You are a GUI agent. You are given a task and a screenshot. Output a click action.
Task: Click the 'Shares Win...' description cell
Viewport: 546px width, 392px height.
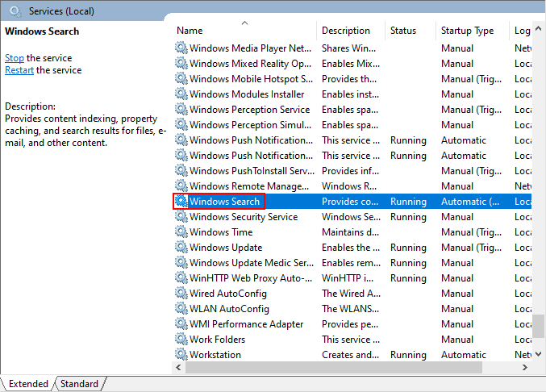tap(348, 48)
